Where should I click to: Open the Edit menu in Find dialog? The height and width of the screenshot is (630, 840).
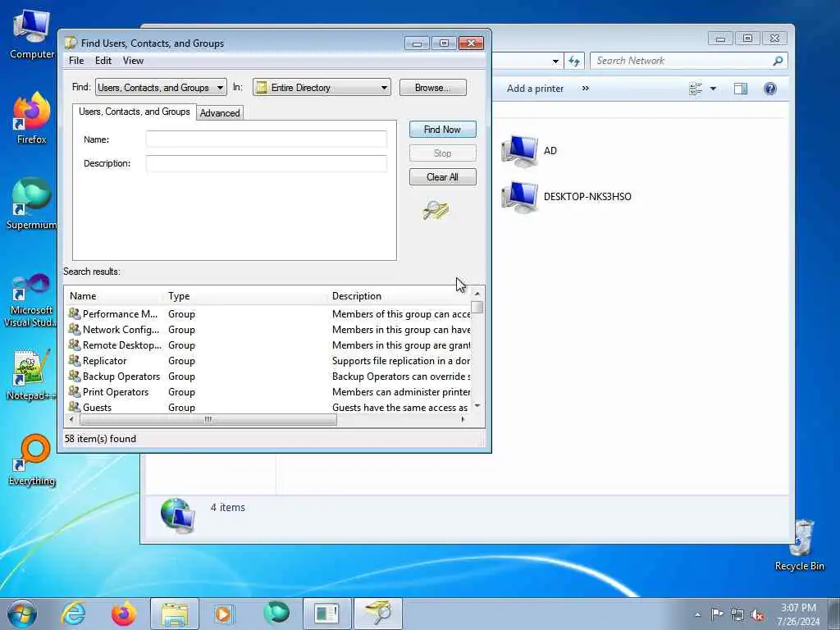(x=103, y=61)
